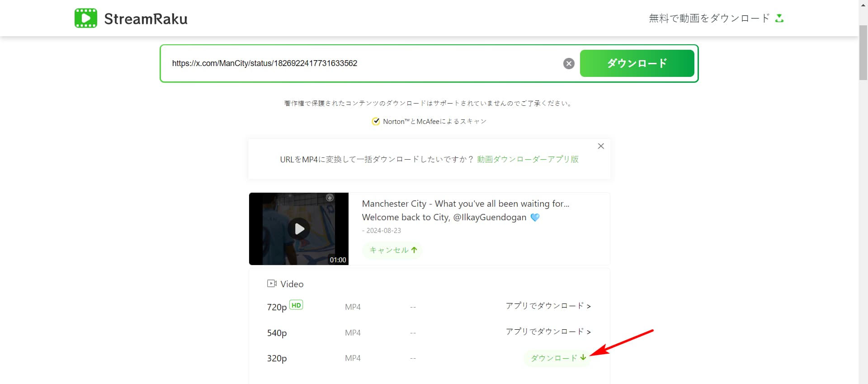868x384 pixels.
Task: Click the 01:00 duration label on the thumbnail
Action: click(338, 260)
